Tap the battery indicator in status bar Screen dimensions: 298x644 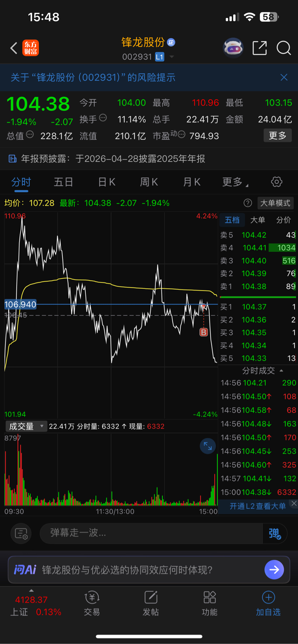(270, 17)
